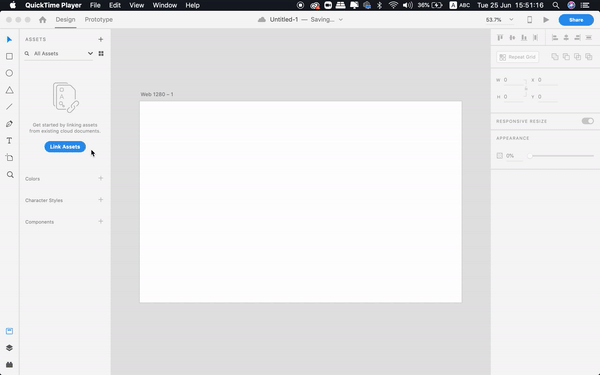Click the Align Bottom icon
The image size is (600, 375).
pyautogui.click(x=524, y=38)
